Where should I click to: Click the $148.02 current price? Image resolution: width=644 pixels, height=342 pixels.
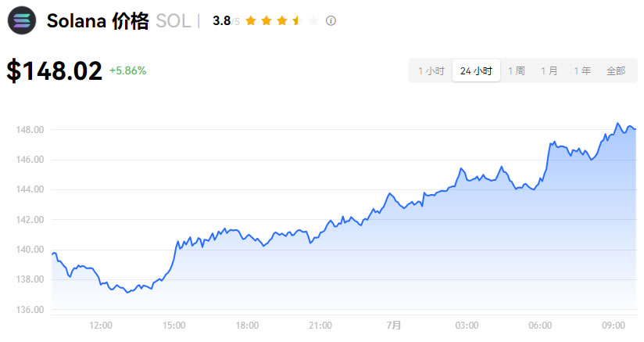55,71
